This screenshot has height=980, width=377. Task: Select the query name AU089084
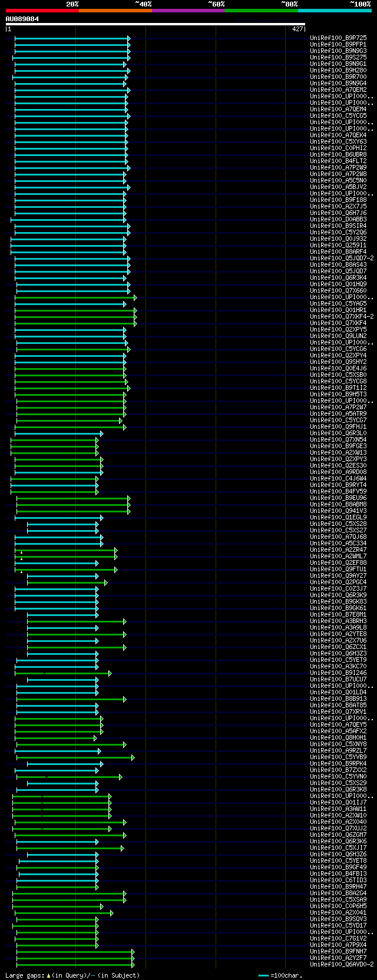click(22, 19)
